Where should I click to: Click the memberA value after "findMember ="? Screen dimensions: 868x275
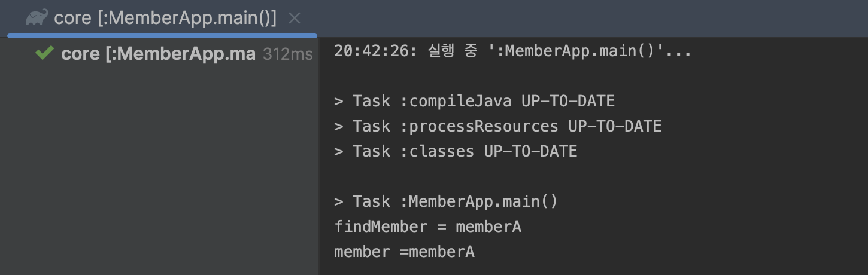click(488, 227)
